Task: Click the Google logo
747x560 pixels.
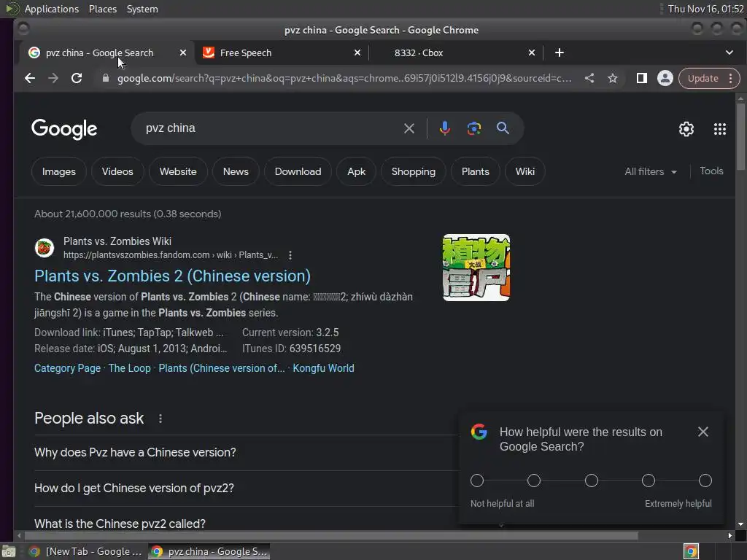Action: (64, 128)
